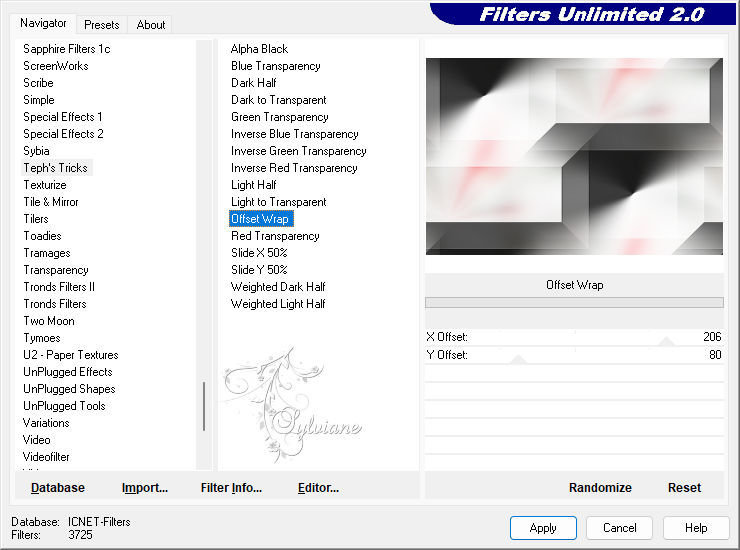Select the Tymoes category
Screen dimensions: 740x550
(x=42, y=338)
